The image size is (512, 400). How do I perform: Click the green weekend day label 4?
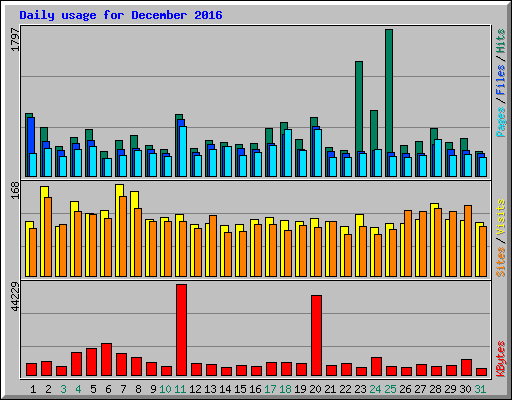click(78, 389)
